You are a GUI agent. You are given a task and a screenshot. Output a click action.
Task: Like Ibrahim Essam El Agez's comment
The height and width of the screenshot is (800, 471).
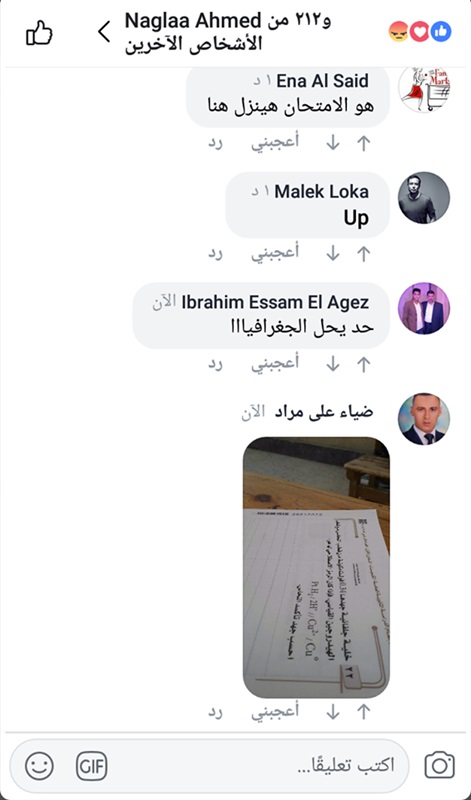tap(275, 364)
